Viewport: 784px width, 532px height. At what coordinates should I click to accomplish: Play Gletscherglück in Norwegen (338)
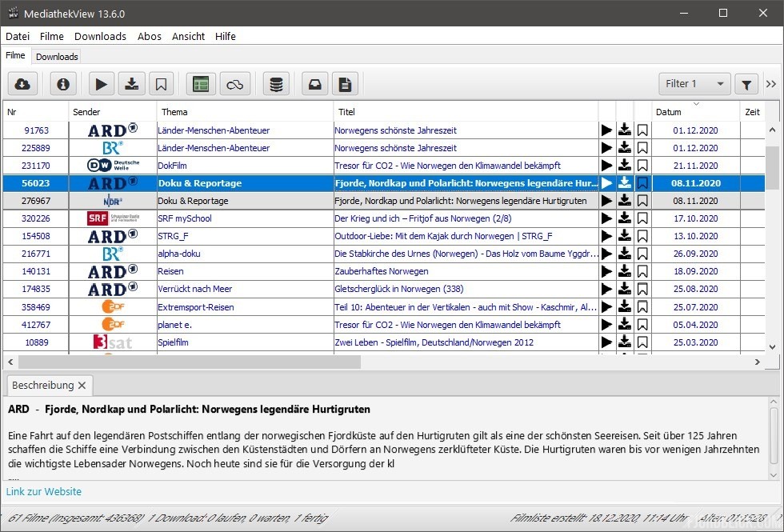pos(607,289)
